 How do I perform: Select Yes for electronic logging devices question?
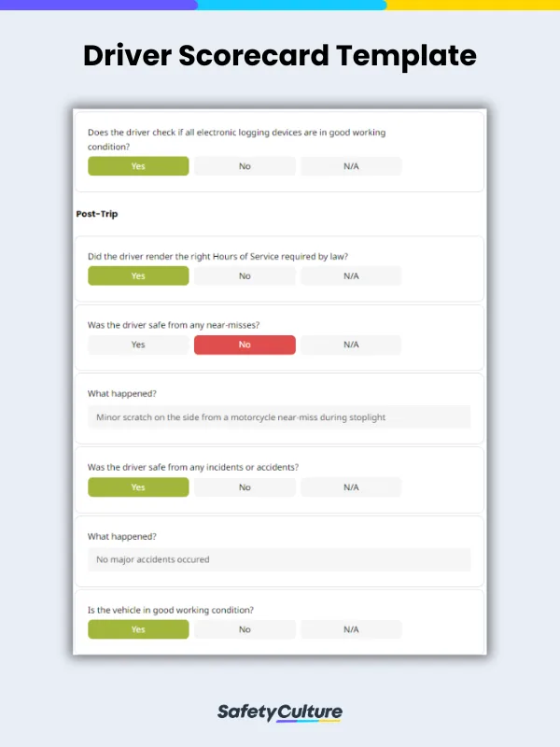tap(138, 166)
